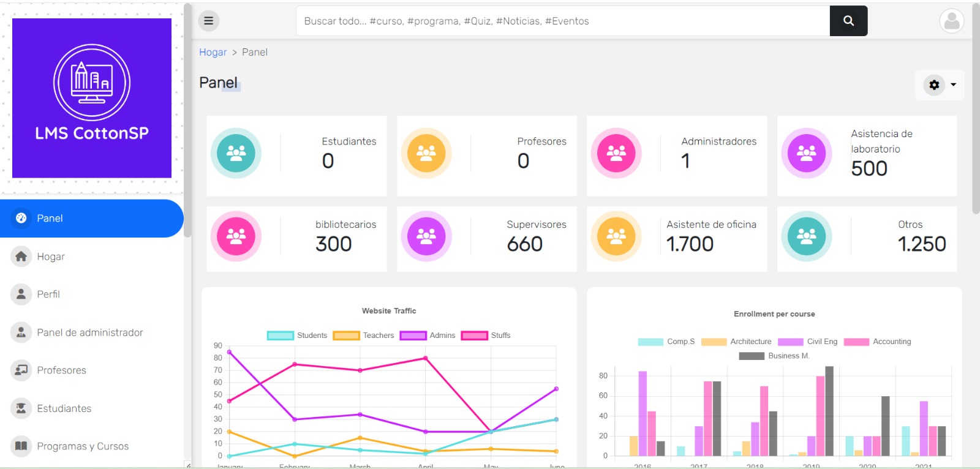Click the Asistente de oficina 1.700 value
The height and width of the screenshot is (469, 980).
[x=690, y=244]
